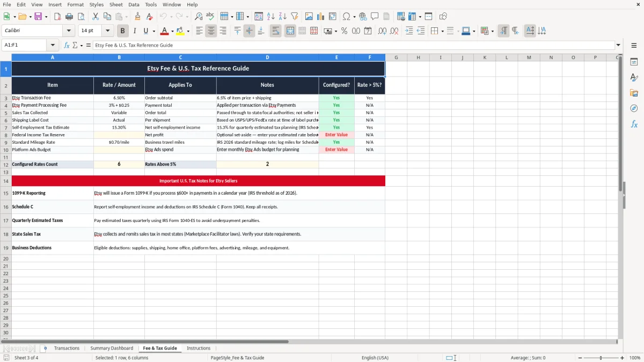This screenshot has height=362, width=644.
Task: Toggle the AutoFilter funnel icon
Action: click(x=295, y=17)
